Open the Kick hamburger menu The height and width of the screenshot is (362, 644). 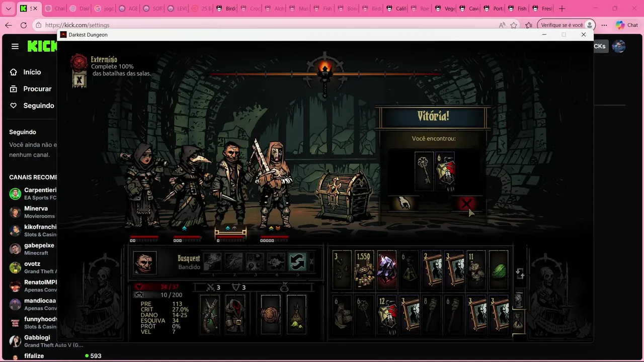pyautogui.click(x=15, y=46)
